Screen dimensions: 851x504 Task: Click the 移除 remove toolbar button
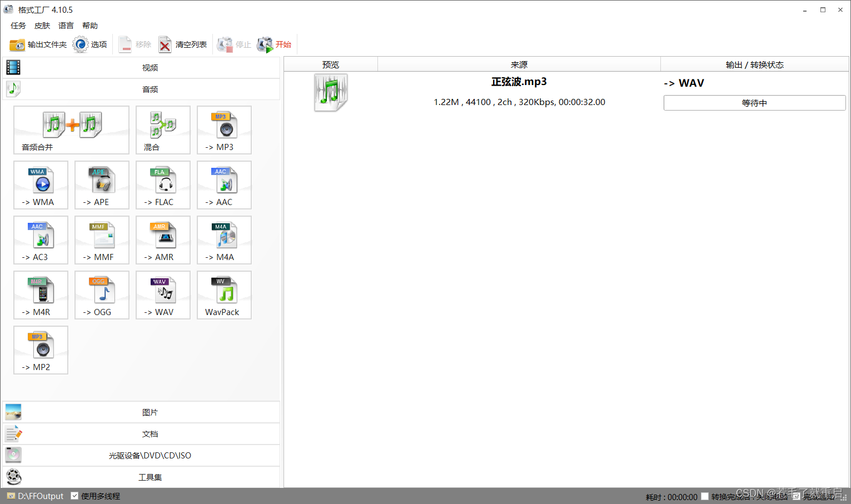[x=135, y=44]
